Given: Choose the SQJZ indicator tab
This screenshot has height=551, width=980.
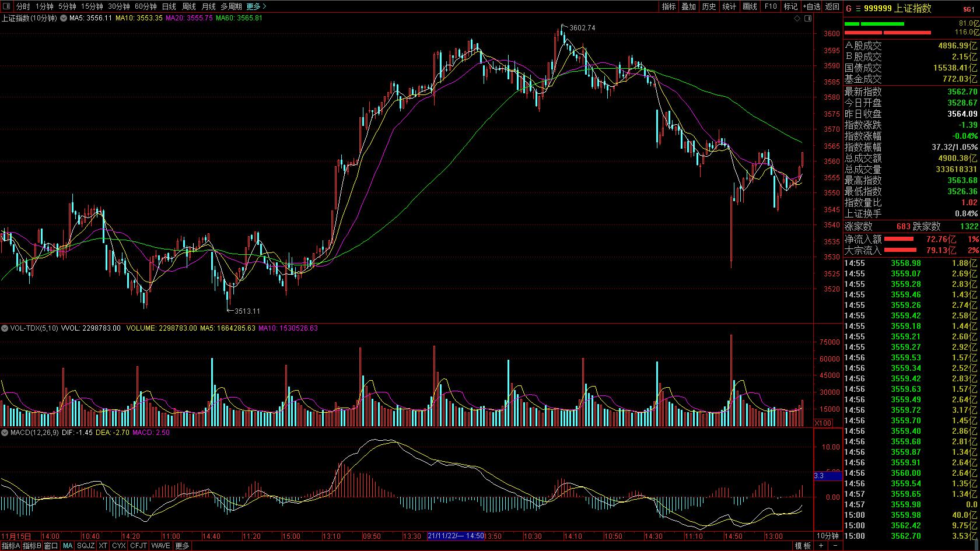Looking at the screenshot, I should click(x=86, y=546).
